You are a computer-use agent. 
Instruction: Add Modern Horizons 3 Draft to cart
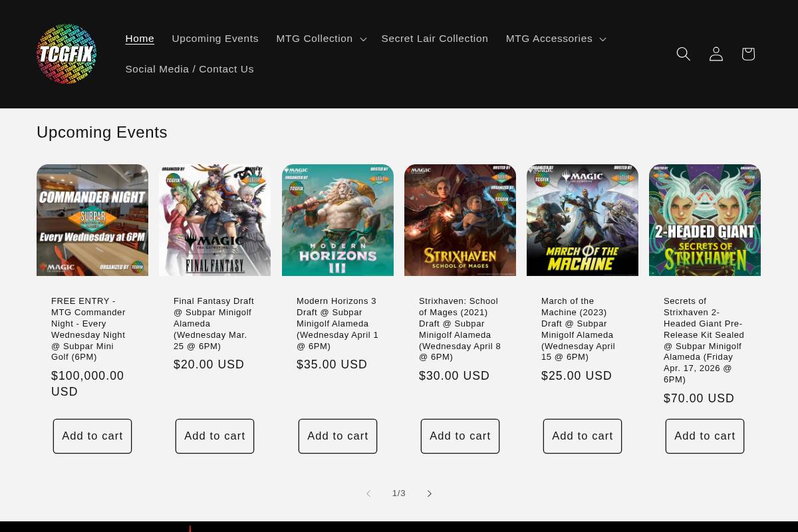[338, 436]
